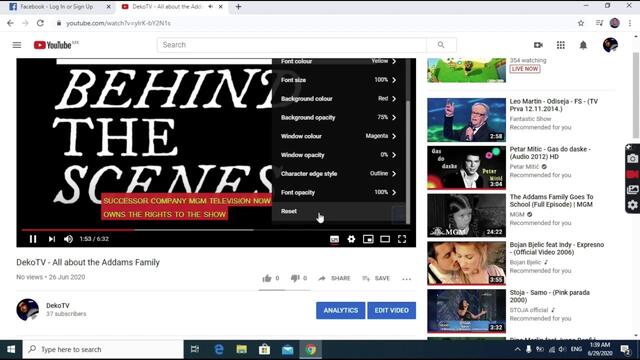The width and height of the screenshot is (640, 360).
Task: Bookmark this page with the star
Action: point(581,23)
